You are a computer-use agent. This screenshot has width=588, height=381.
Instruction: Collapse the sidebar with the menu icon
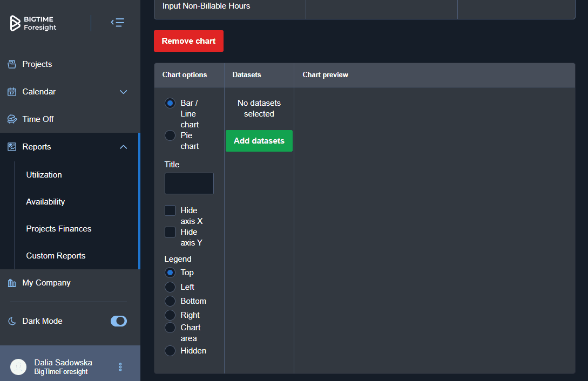pyautogui.click(x=118, y=23)
